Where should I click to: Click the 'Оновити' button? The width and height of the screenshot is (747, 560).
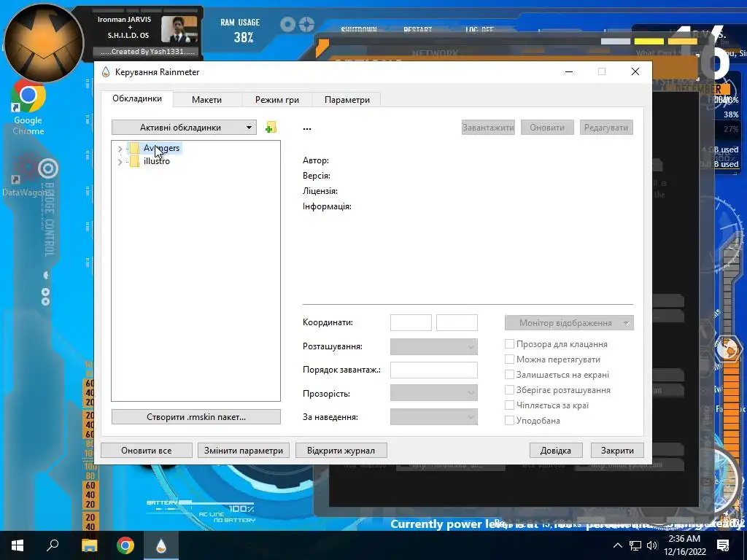pyautogui.click(x=547, y=128)
